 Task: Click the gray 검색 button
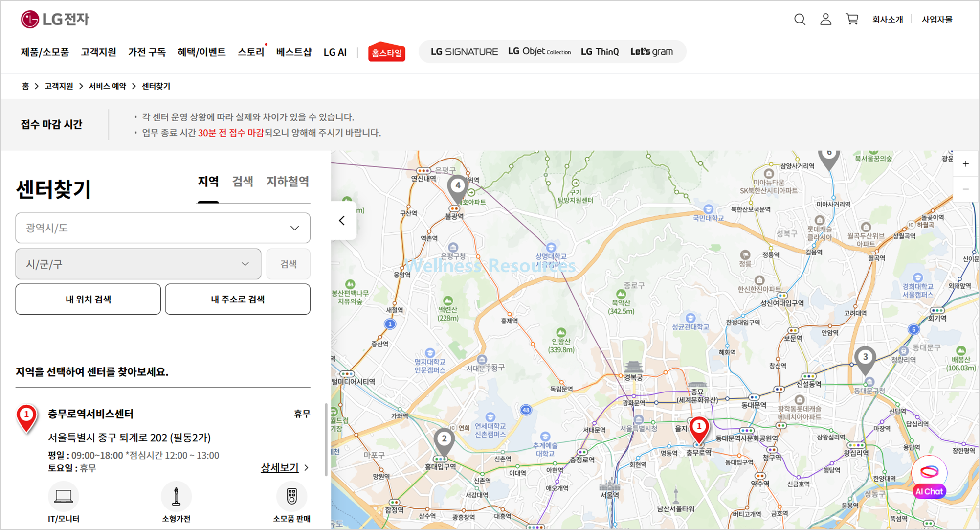(x=289, y=264)
